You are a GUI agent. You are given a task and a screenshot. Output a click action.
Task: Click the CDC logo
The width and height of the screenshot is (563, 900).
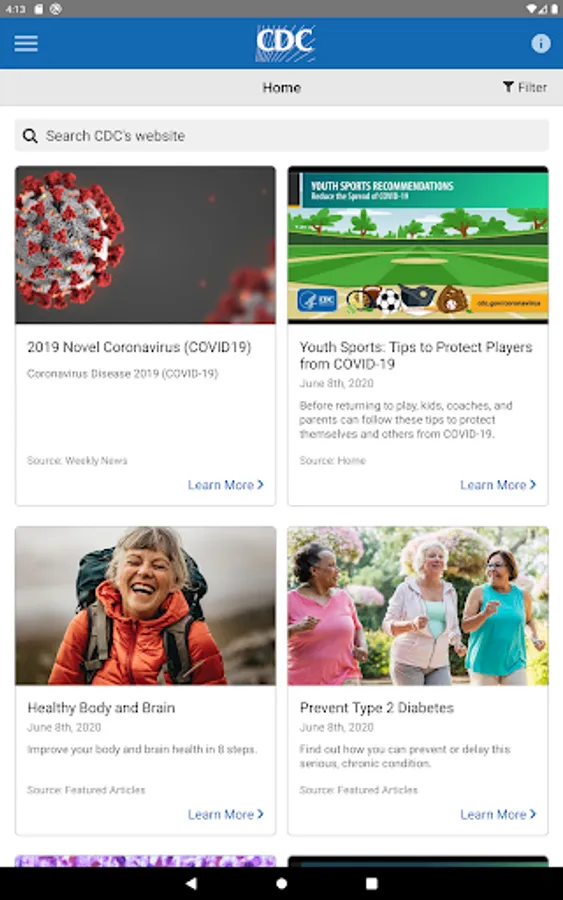pyautogui.click(x=285, y=43)
